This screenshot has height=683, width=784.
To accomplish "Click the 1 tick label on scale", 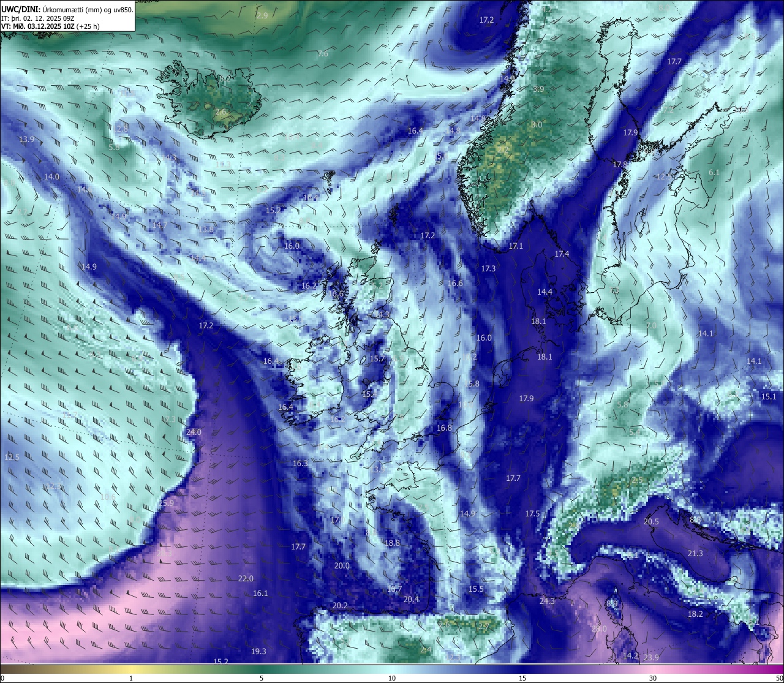I will [131, 678].
